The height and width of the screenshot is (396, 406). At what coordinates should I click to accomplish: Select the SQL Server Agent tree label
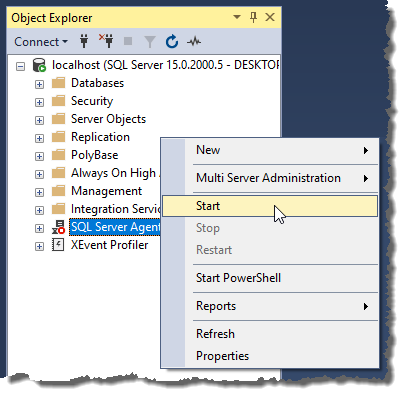[x=115, y=227]
